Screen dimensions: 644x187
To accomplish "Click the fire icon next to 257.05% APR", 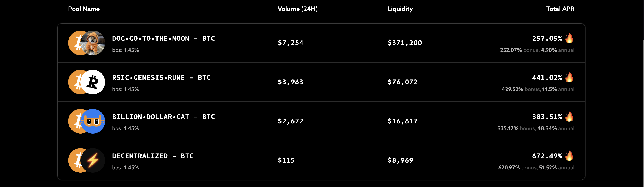I will [569, 38].
